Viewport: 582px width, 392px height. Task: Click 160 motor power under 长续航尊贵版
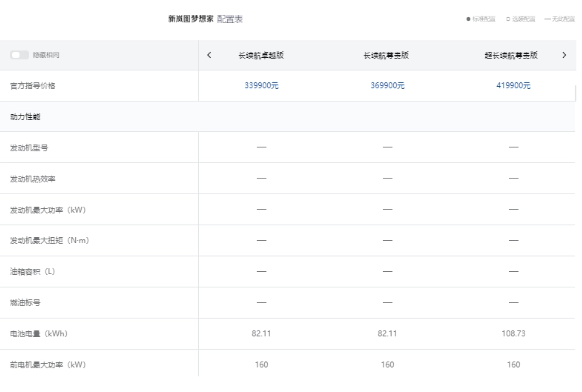click(x=388, y=365)
